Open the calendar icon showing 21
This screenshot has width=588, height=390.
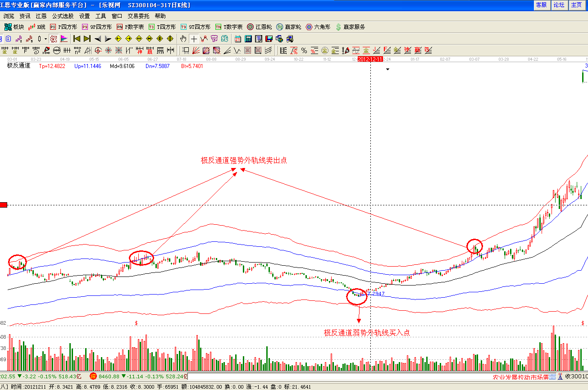tap(237, 39)
